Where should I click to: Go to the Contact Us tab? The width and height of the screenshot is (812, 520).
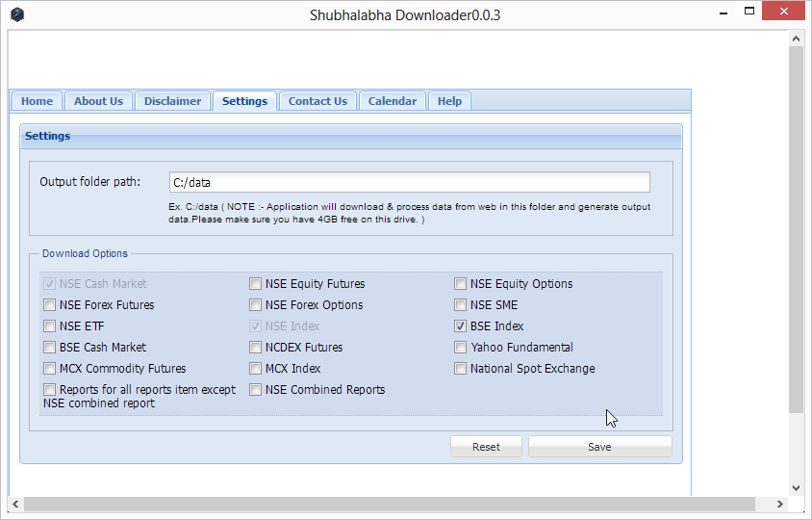pyautogui.click(x=317, y=101)
